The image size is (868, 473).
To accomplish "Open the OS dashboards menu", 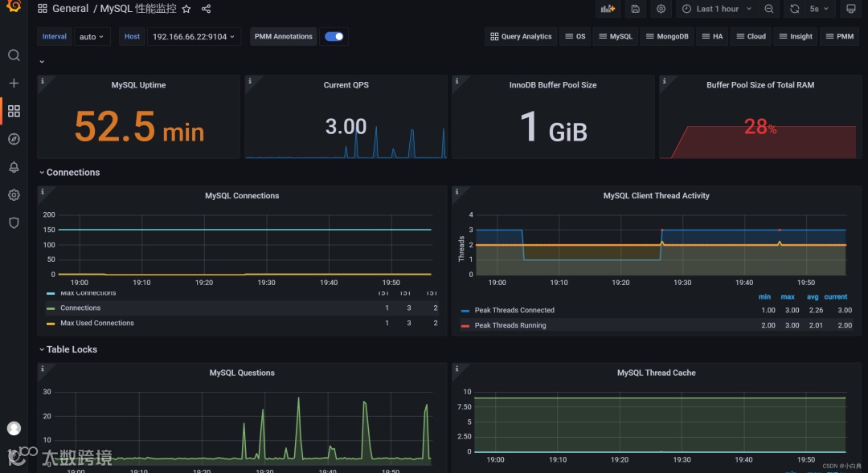I will [x=575, y=36].
